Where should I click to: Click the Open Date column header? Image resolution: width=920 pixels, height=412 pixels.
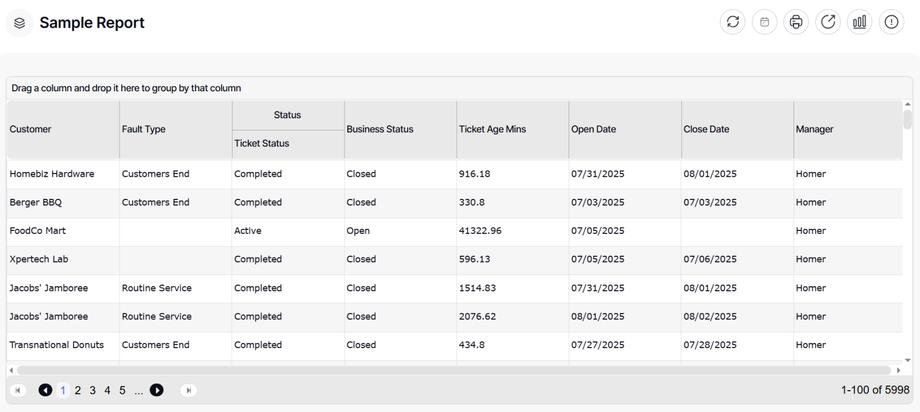click(x=593, y=129)
